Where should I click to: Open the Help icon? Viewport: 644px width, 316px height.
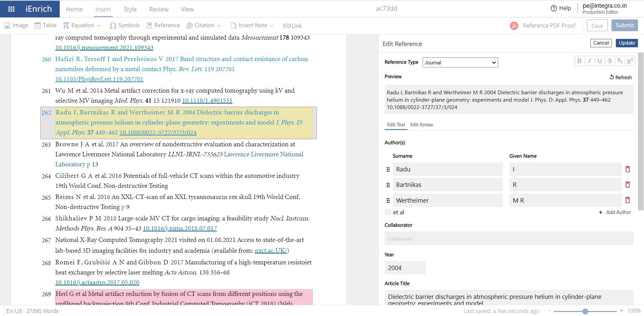(554, 8)
